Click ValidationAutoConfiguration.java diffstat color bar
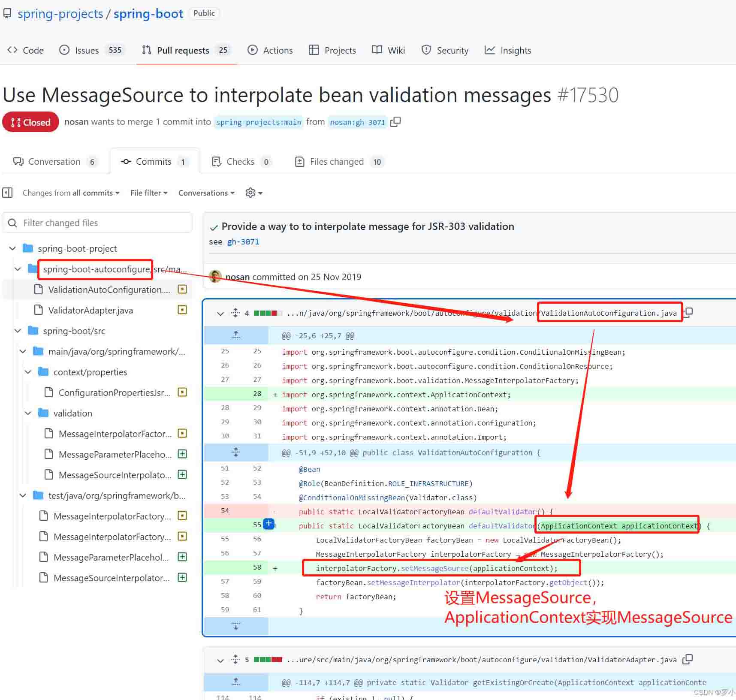The width and height of the screenshot is (736, 700). (x=268, y=313)
